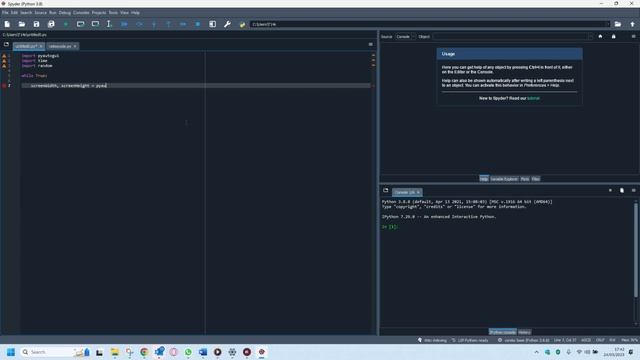The height and width of the screenshot is (360, 640).
Task: Open Preferences with the wrench icon
Action: (x=227, y=24)
